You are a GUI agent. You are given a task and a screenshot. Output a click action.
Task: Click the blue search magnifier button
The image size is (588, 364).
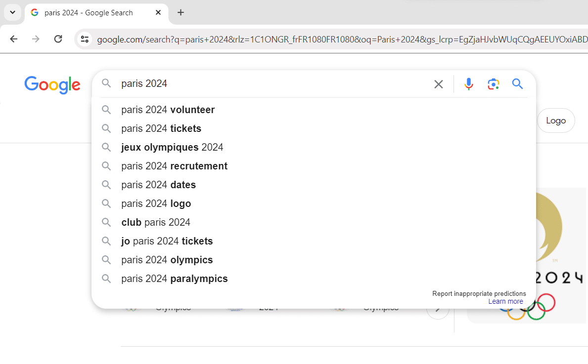tap(517, 84)
